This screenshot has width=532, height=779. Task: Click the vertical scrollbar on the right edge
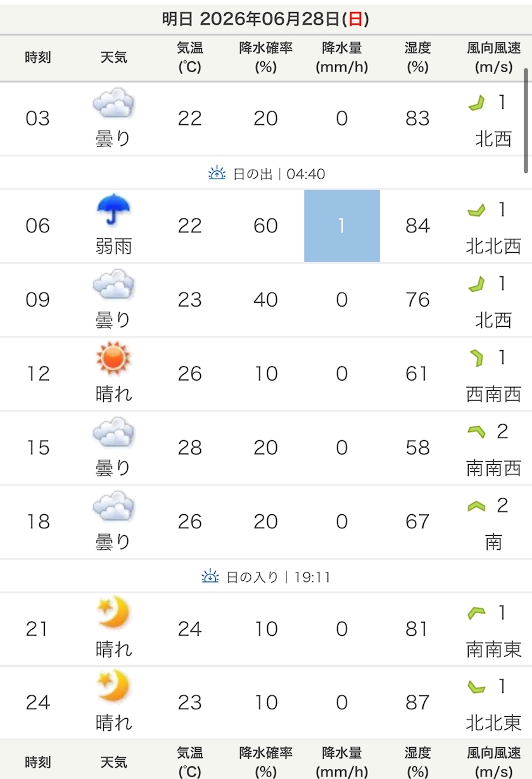[526, 120]
